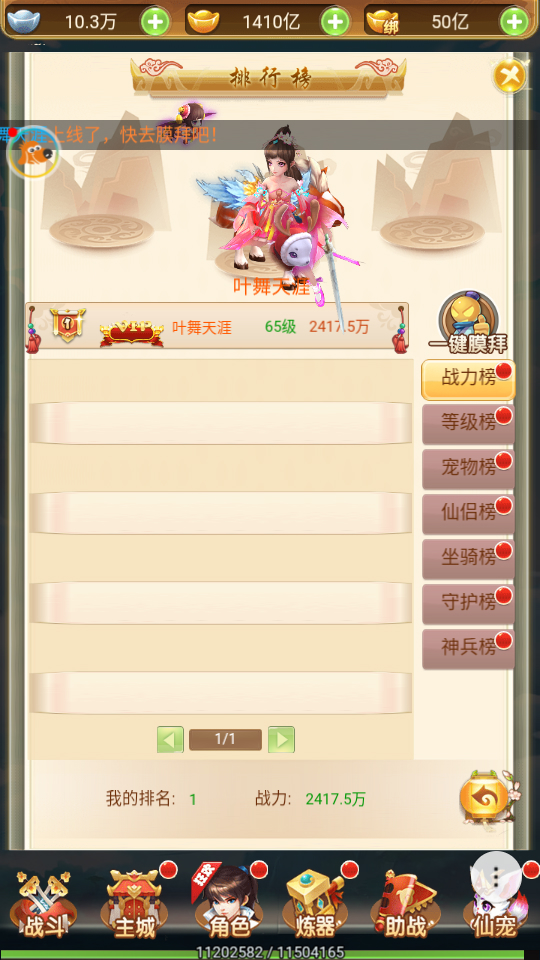540x960 pixels.
Task: Add gold ingots with plus next to 1410亿
Action: 336,23
